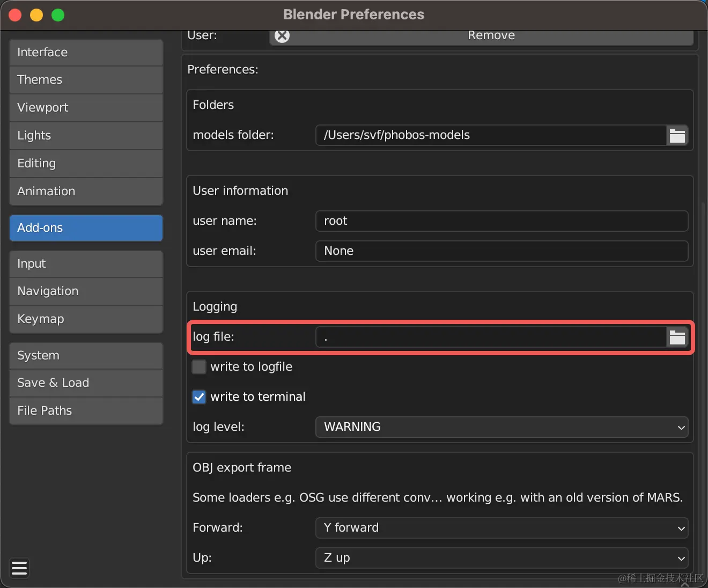Screen dimensions: 708x588
Task: Open the Animation preferences section
Action: [x=85, y=191]
